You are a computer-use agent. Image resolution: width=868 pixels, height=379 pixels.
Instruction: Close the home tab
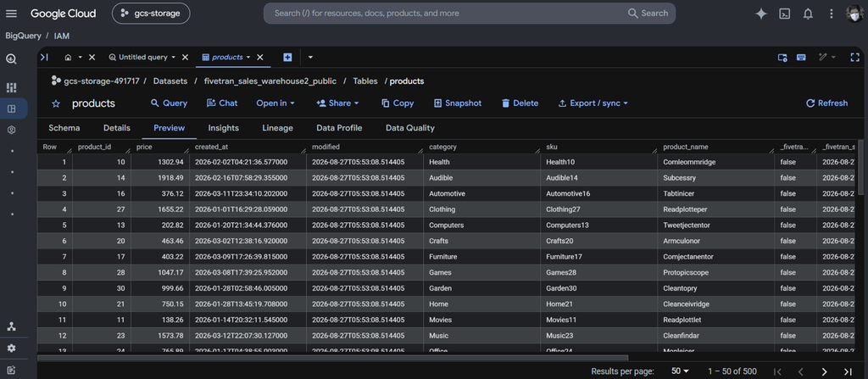click(x=92, y=57)
